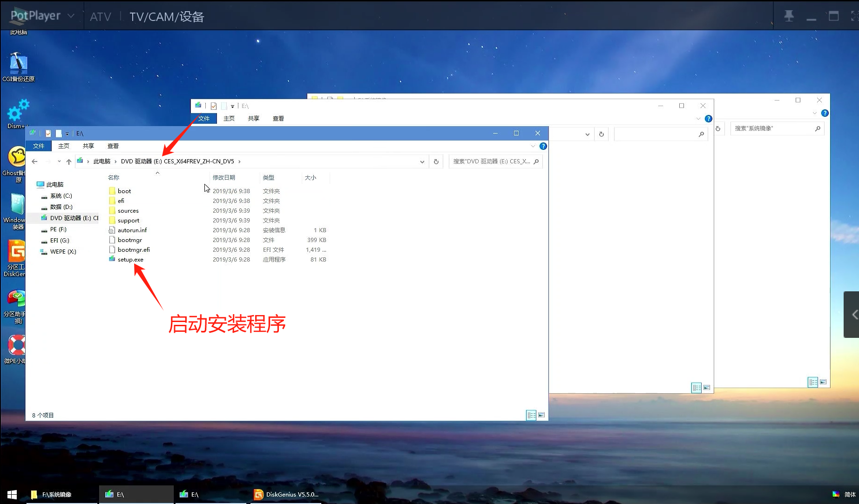Click 此电脑 in the address breadcrumb

coord(102,161)
